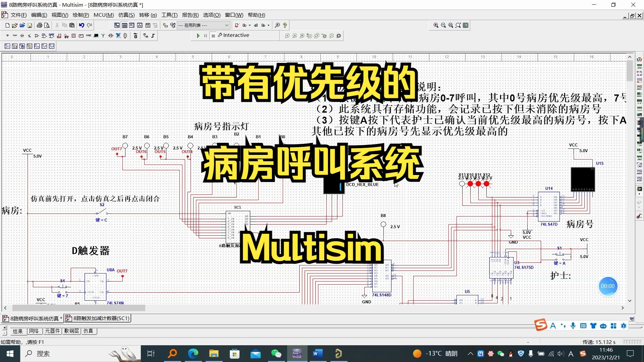Click the Undo arrow icon
The height and width of the screenshot is (362, 644).
(82, 25)
